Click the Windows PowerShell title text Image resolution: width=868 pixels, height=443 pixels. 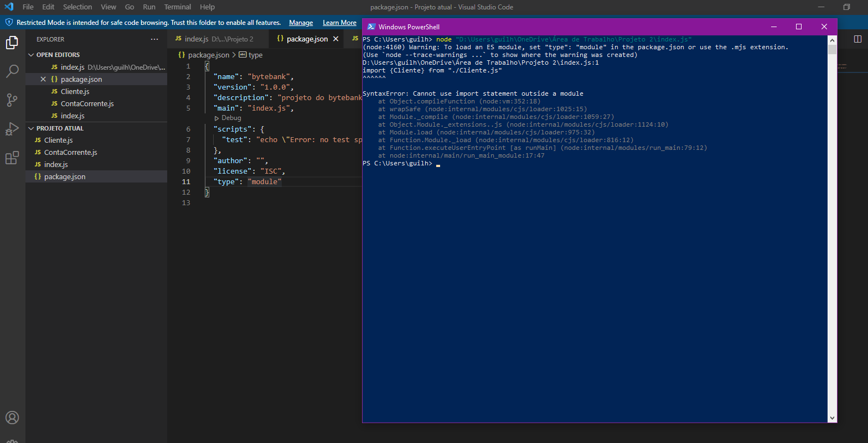(409, 27)
